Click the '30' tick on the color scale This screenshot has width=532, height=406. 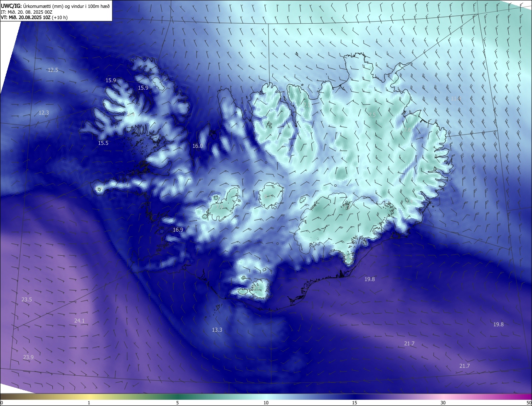point(443,403)
